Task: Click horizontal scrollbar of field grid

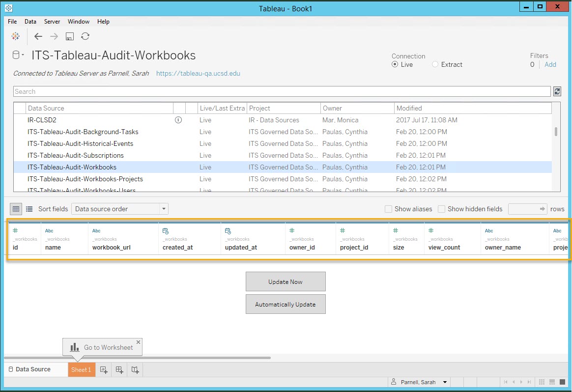Action: 137,358
